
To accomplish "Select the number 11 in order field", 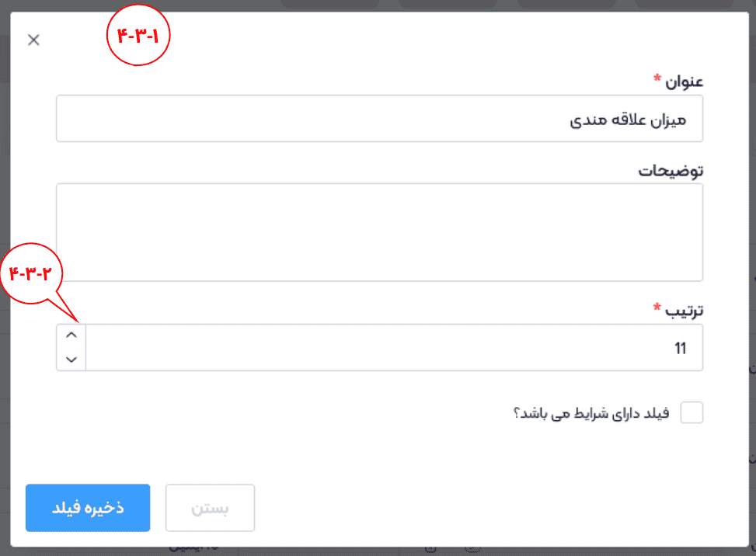I will click(x=680, y=349).
